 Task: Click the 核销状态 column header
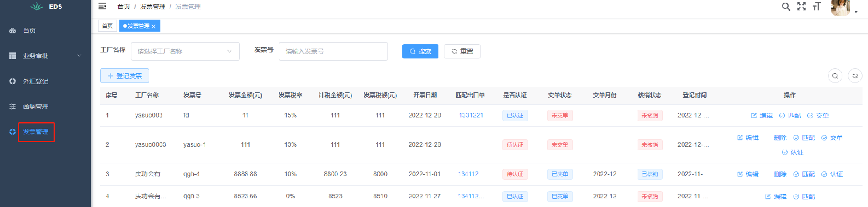[649, 95]
